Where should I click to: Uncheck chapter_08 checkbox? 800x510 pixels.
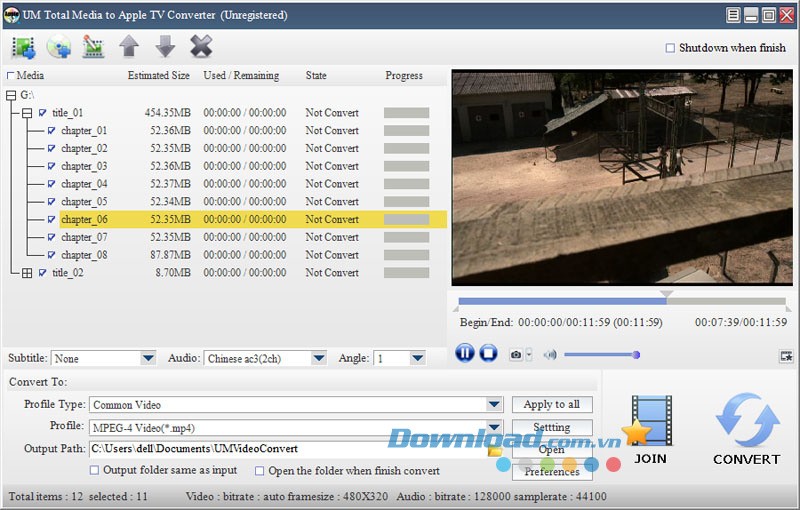click(52, 255)
